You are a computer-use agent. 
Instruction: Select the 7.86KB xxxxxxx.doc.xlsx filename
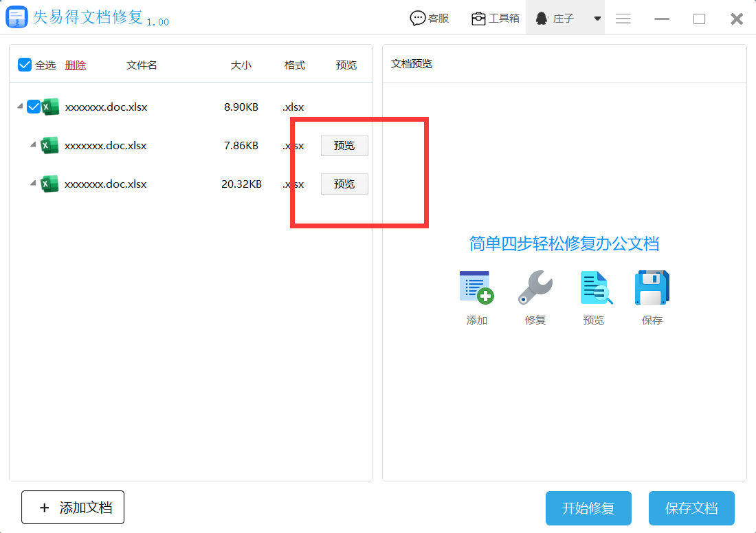pos(106,146)
